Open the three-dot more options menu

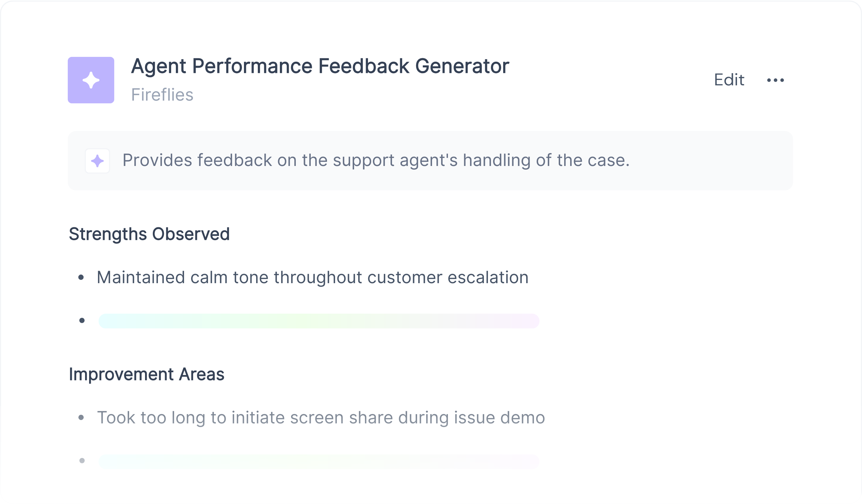pyautogui.click(x=775, y=80)
